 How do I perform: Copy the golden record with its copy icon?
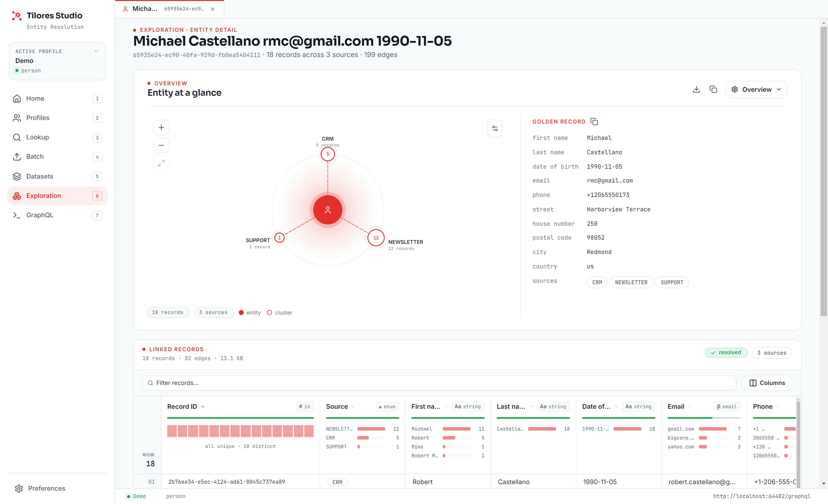[x=594, y=122]
